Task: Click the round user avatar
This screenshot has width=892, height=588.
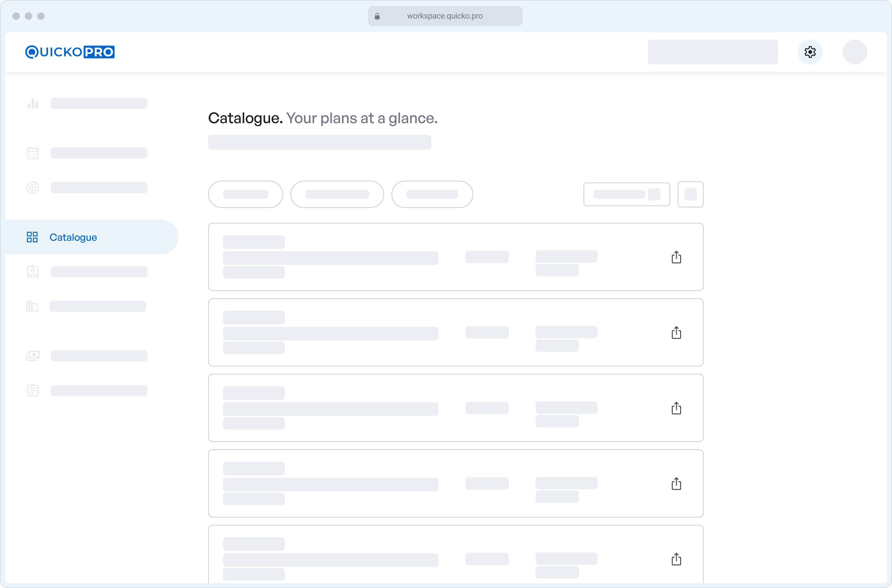Action: [x=855, y=52]
